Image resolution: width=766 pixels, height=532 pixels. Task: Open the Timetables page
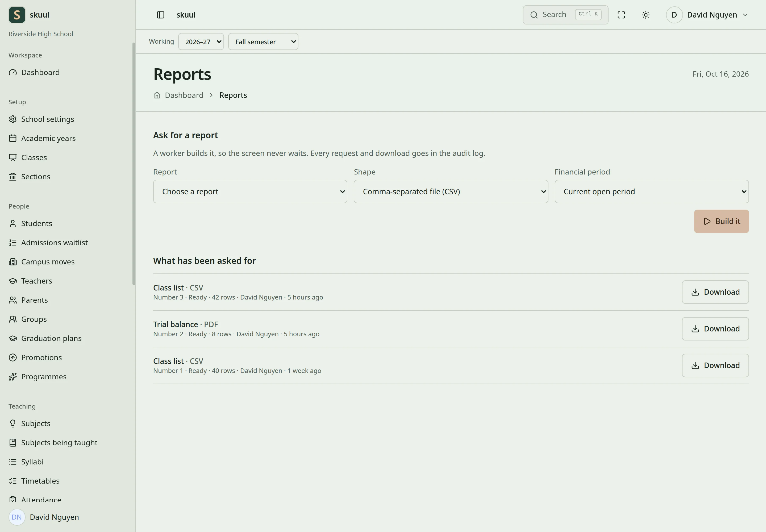pyautogui.click(x=40, y=481)
